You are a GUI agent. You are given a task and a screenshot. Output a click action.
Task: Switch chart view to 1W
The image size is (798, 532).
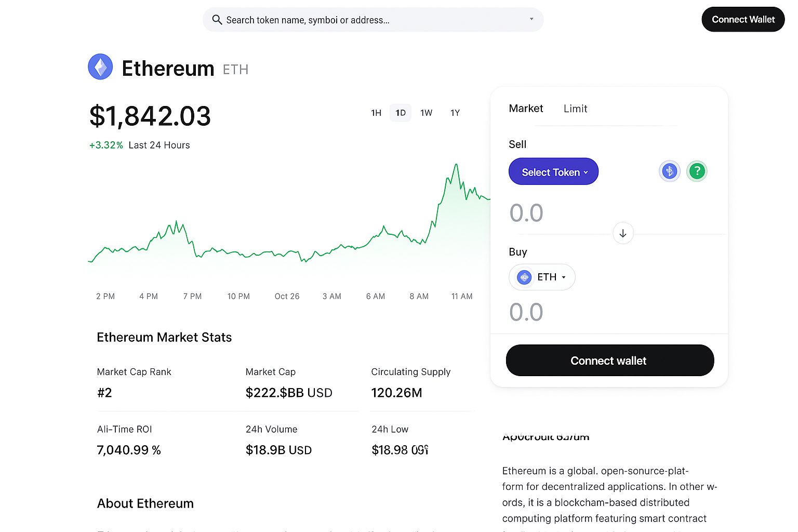pos(427,112)
